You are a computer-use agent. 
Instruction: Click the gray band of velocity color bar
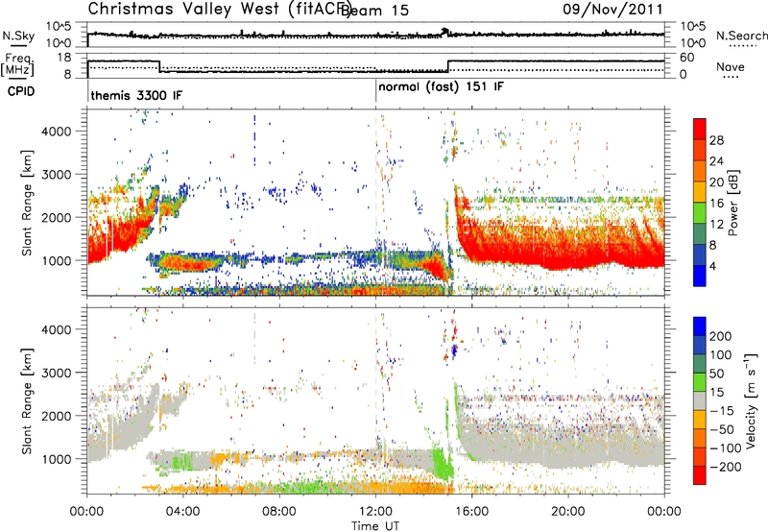(700, 400)
